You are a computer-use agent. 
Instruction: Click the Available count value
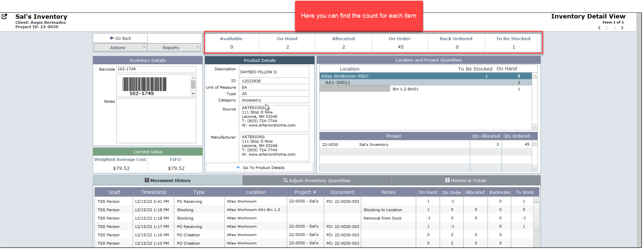click(x=232, y=47)
